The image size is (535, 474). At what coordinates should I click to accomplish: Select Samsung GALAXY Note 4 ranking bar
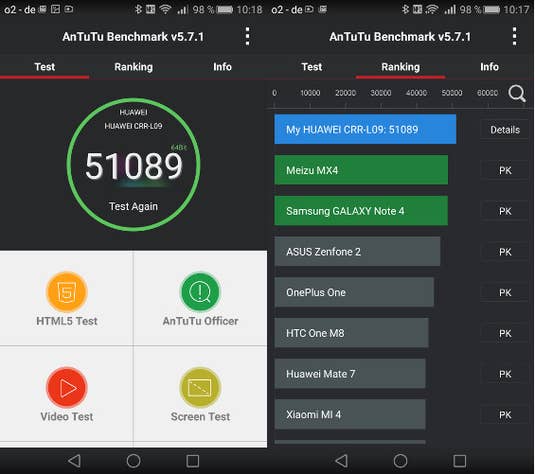pyautogui.click(x=361, y=211)
